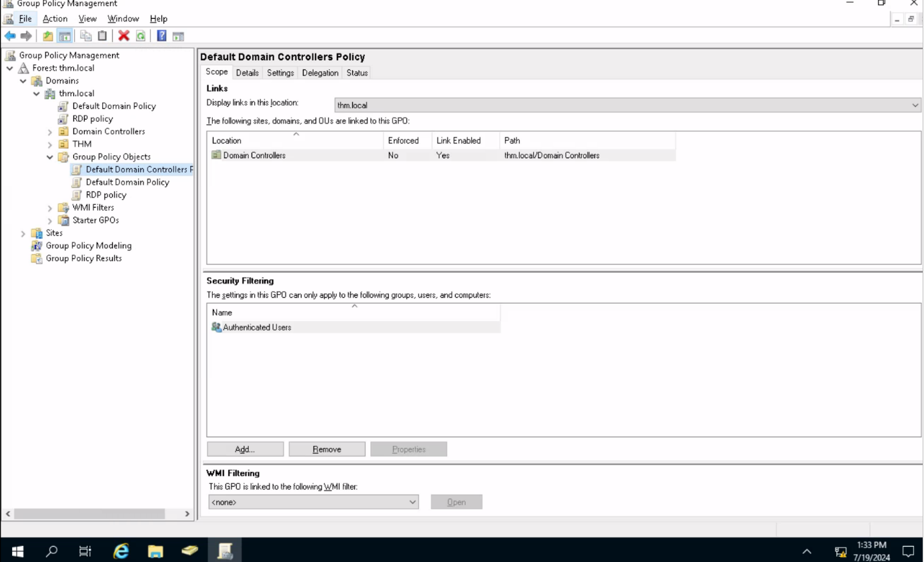Select linked RDP policy under thm.local
Screen dimensions: 924x562
coord(92,119)
